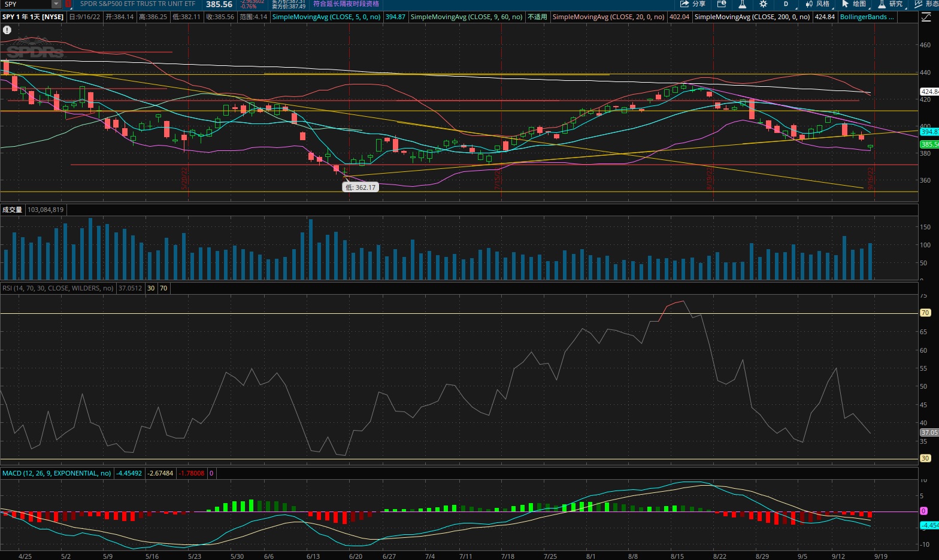Click the 符合延长隔夜时段资格 link text

pyautogui.click(x=346, y=4)
